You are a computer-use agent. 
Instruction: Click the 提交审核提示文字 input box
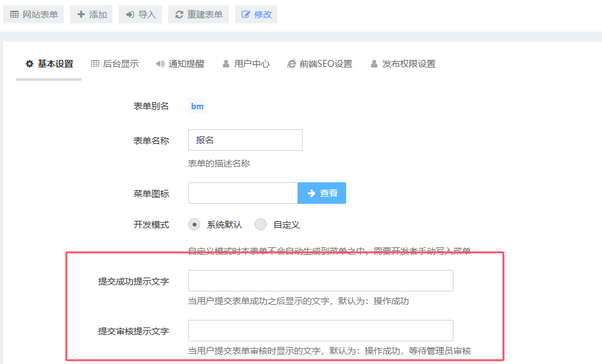pos(321,331)
